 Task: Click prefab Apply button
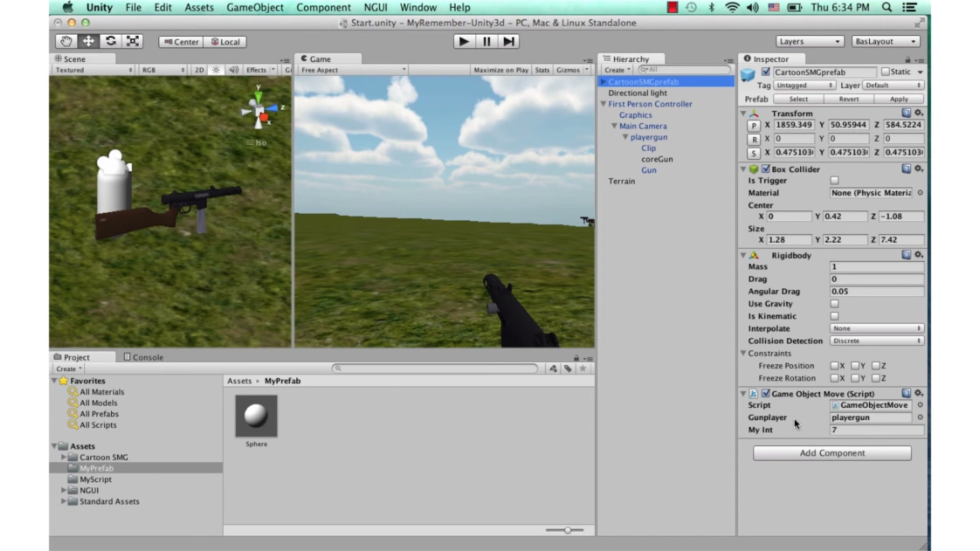click(x=899, y=99)
